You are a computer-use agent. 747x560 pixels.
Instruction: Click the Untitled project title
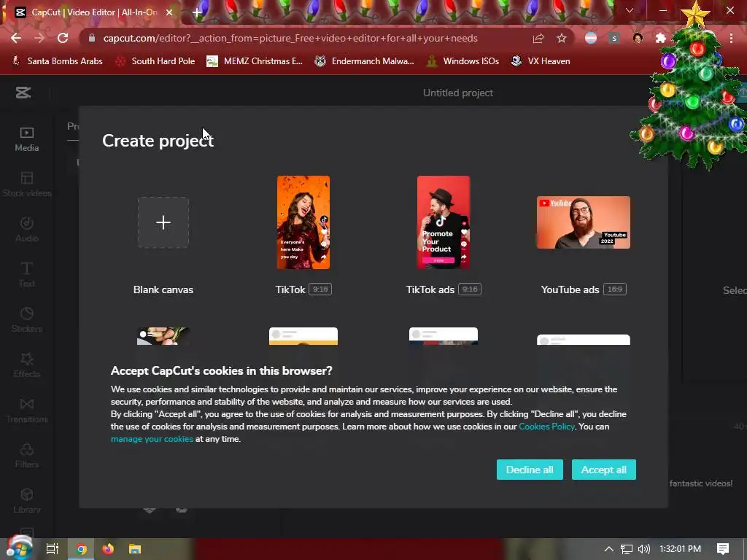pos(458,93)
